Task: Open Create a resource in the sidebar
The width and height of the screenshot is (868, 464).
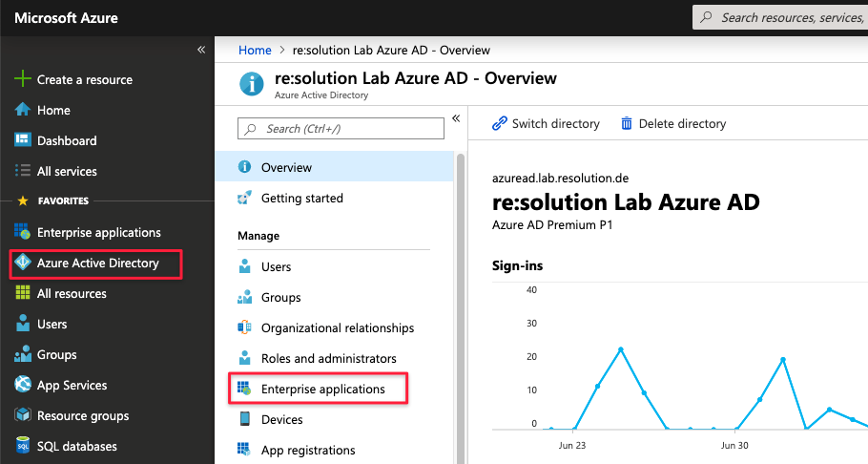Action: 107,79
